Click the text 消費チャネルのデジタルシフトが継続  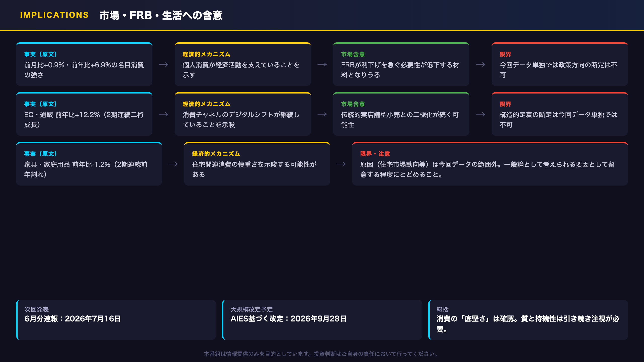pyautogui.click(x=238, y=115)
